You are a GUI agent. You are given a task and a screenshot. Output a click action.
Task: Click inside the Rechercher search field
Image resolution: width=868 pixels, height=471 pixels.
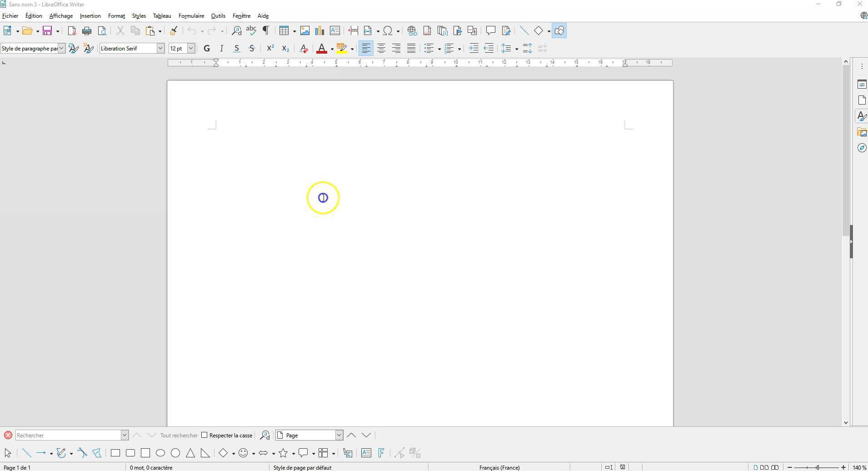coord(68,435)
